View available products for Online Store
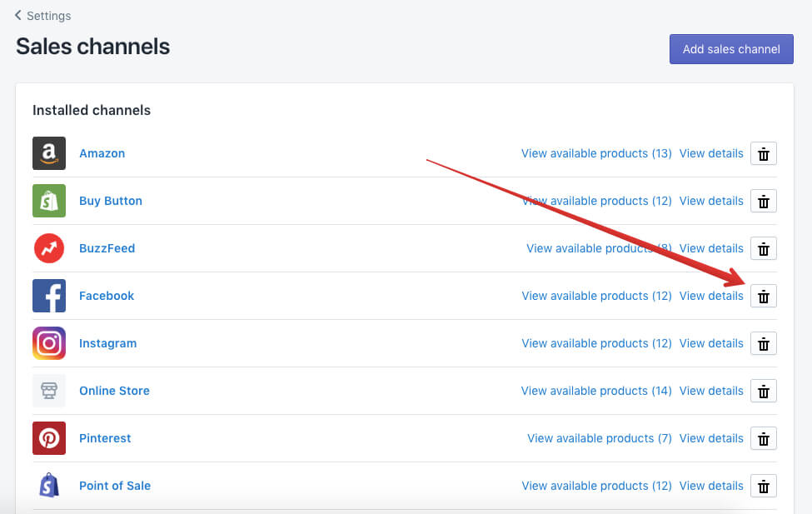The image size is (812, 514). click(x=596, y=391)
